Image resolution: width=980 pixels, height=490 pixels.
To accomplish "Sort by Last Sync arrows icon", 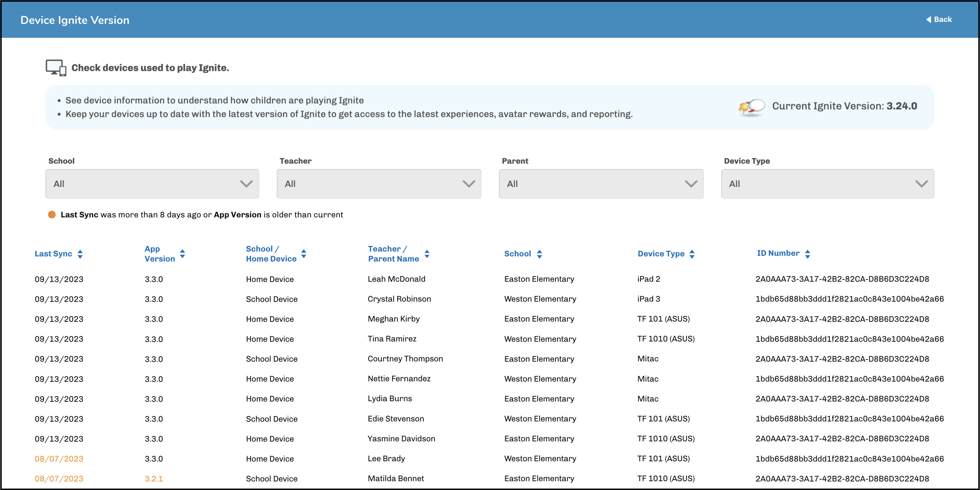I will (80, 254).
